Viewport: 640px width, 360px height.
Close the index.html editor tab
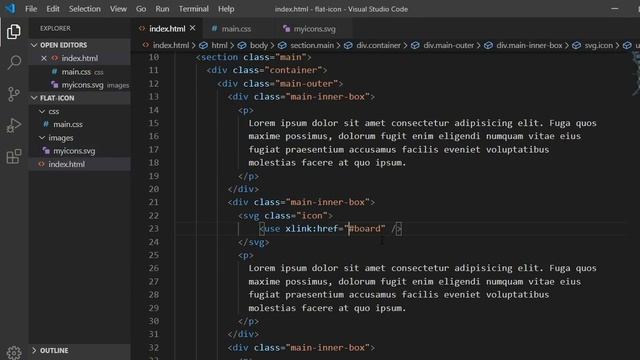(x=193, y=28)
